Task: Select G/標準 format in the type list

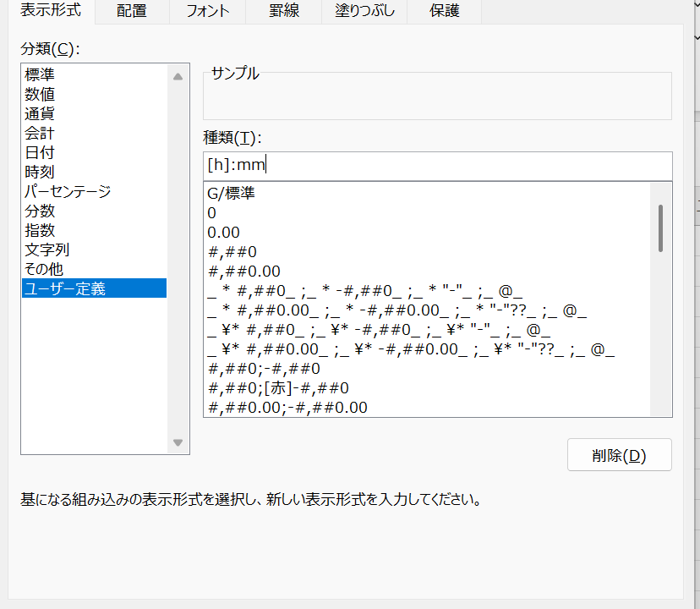Action: pyautogui.click(x=231, y=193)
